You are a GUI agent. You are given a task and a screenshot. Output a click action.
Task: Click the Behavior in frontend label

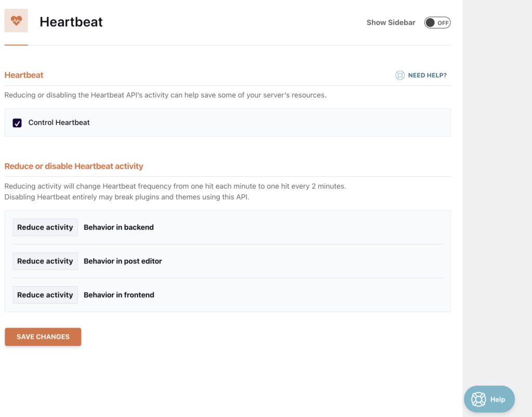tap(119, 295)
